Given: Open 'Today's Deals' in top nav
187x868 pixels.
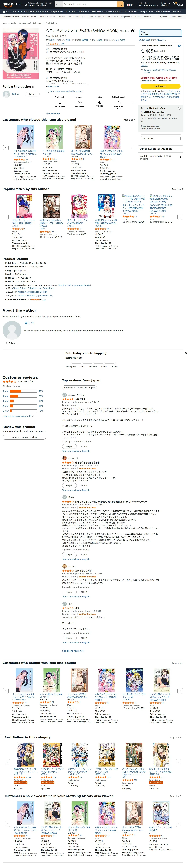Looking at the screenshot, I should point(146,11).
